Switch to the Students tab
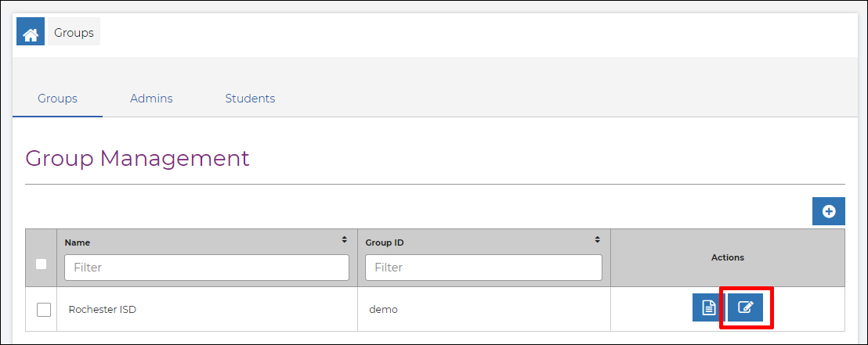This screenshot has width=868, height=345. 250,99
